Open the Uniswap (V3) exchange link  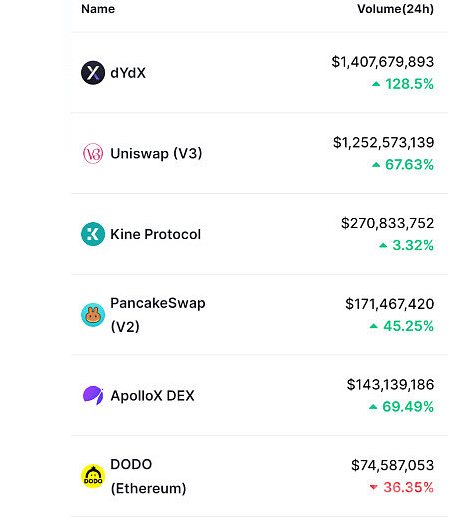156,154
